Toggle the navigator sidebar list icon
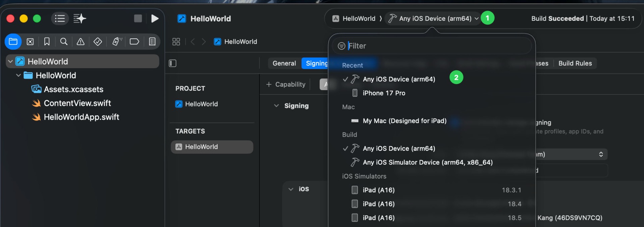The width and height of the screenshot is (644, 227). click(x=60, y=18)
